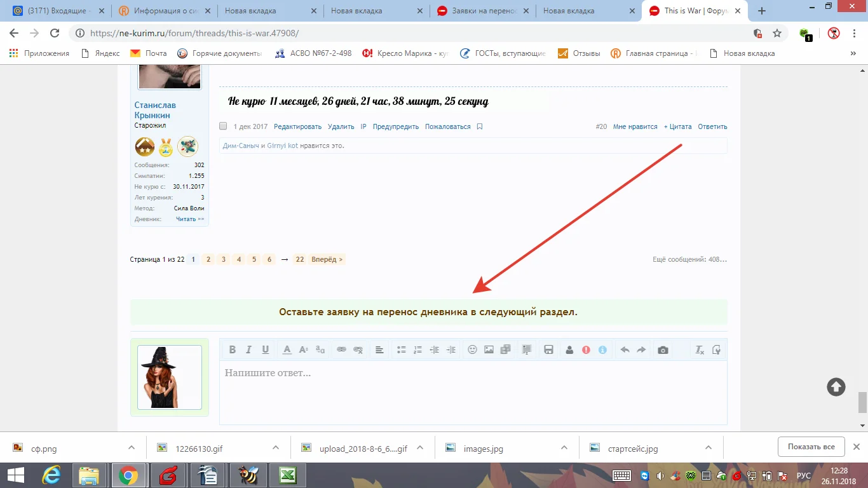Open the insert block menu in editor
This screenshot has width=868, height=488.
pos(527,349)
